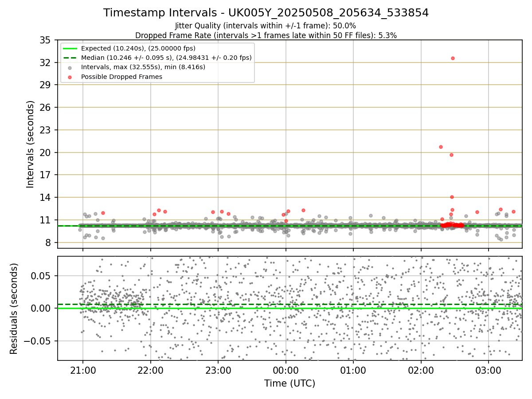Click the Time (UTC) x-axis label
The height and width of the screenshot is (399, 532).
(x=289, y=383)
